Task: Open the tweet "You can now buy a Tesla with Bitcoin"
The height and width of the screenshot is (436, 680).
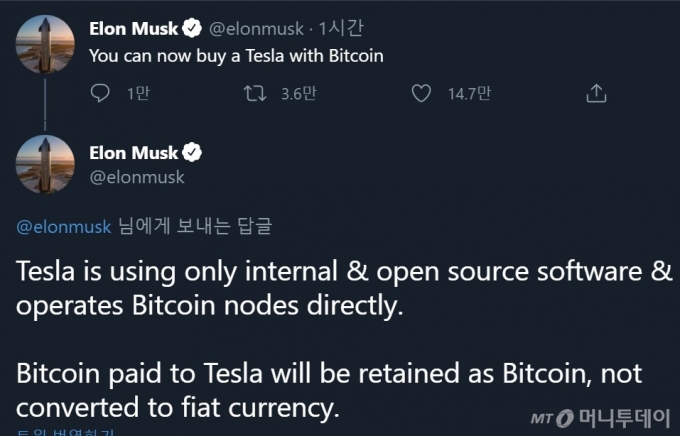Action: 236,56
